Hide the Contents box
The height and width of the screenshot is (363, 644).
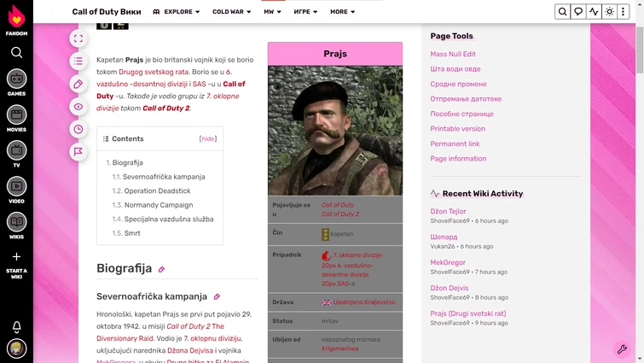[x=208, y=139]
